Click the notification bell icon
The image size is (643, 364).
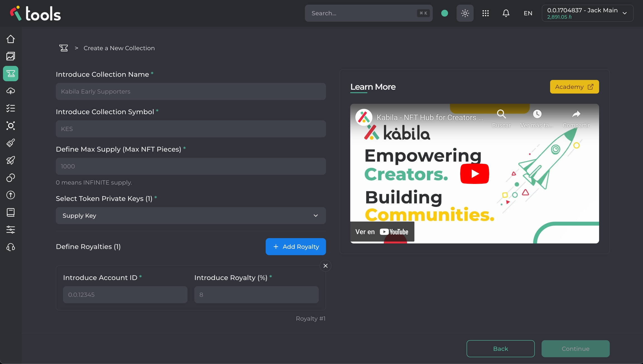pyautogui.click(x=506, y=13)
